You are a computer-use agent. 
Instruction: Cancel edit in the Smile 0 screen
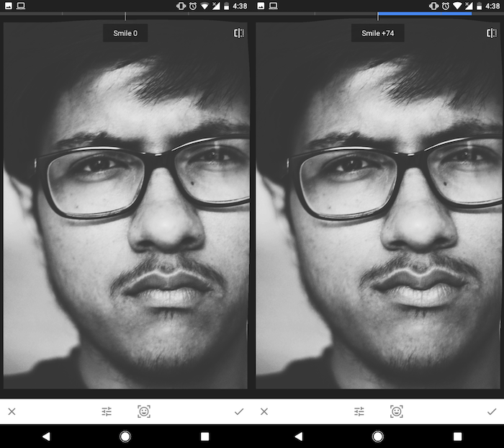click(x=12, y=412)
